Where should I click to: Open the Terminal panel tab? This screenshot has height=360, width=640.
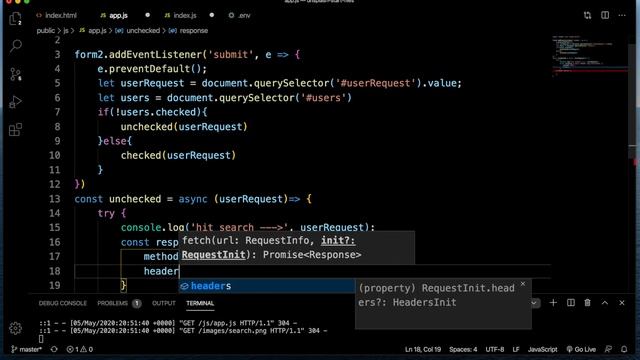pyautogui.click(x=200, y=303)
